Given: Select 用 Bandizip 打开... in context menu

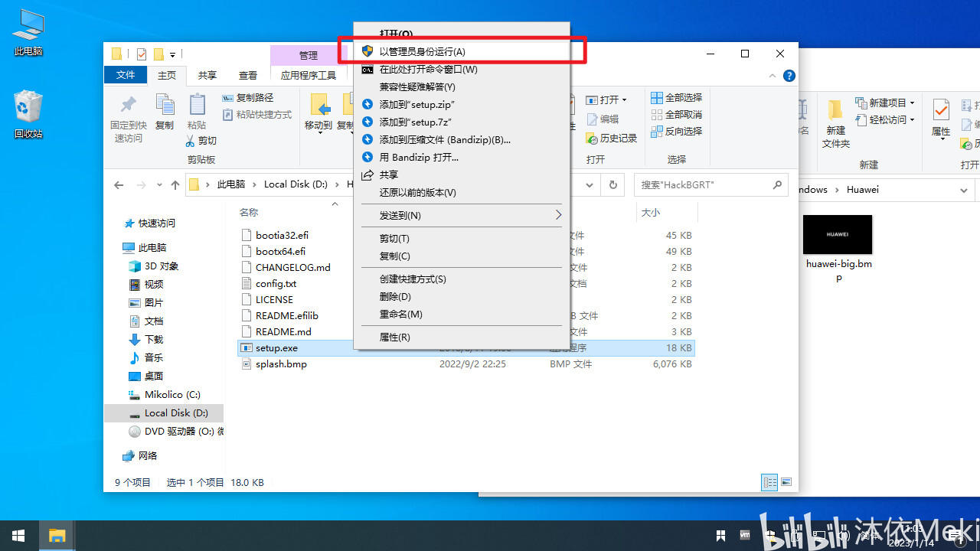Looking at the screenshot, I should coord(462,157).
